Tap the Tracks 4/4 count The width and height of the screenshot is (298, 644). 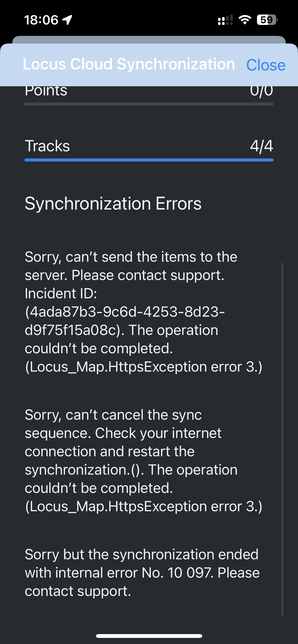click(261, 146)
